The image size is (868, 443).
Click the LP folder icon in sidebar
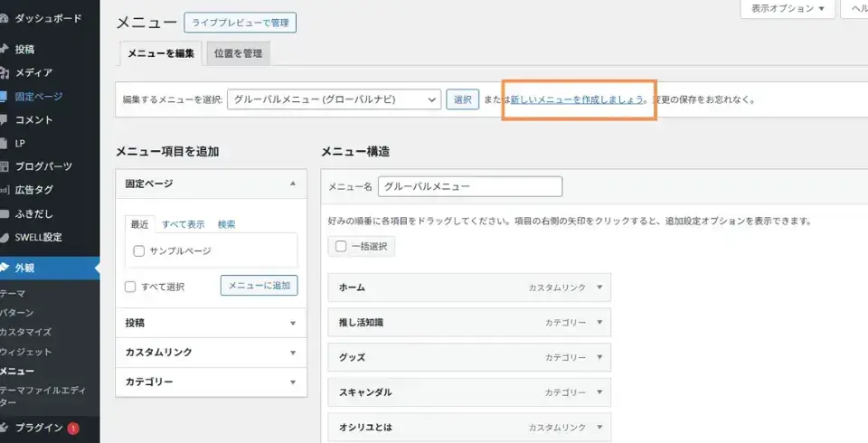coord(4,144)
